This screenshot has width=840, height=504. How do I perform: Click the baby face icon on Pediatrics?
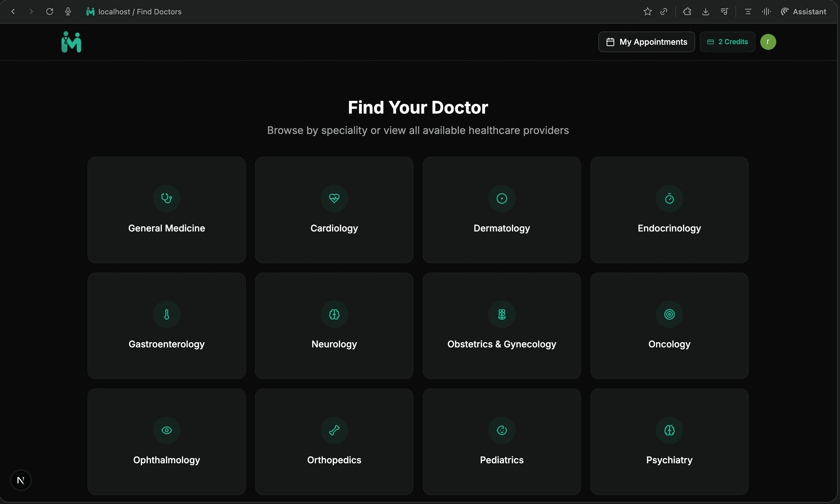tap(501, 430)
